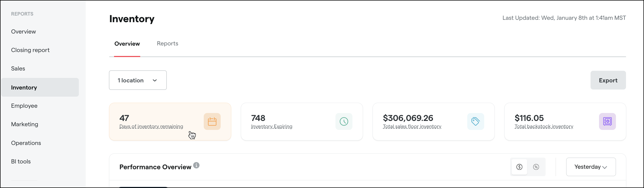Switch to the Reports tab

coord(167,44)
